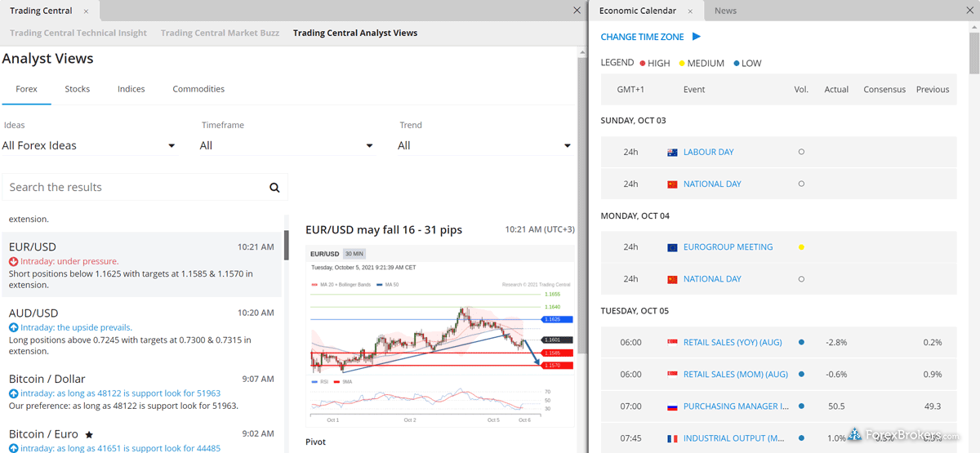Viewport: 980px width, 453px height.
Task: Open RETAIL SALES (MOM) (AUG) event
Action: click(736, 375)
